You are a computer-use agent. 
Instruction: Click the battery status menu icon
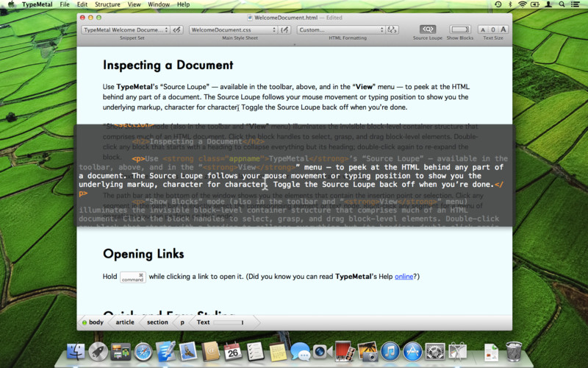(x=535, y=4)
